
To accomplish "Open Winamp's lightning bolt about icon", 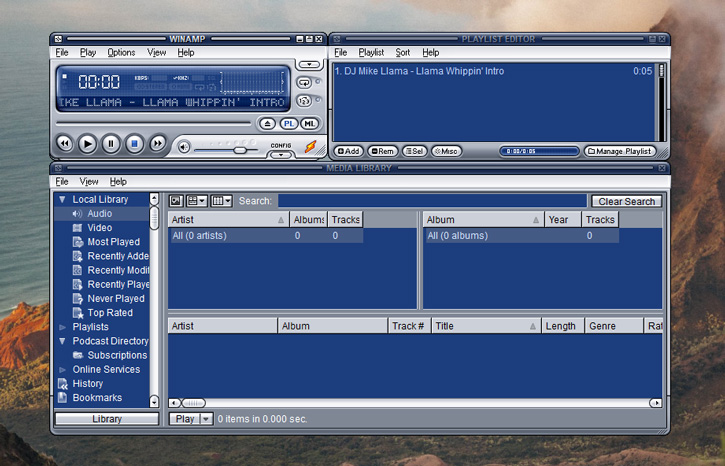I will point(310,147).
